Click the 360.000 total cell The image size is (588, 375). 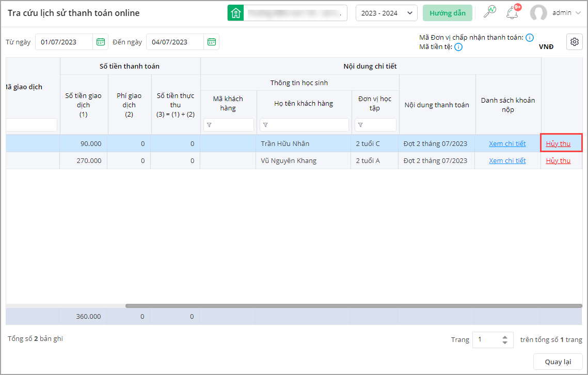pyautogui.click(x=83, y=317)
